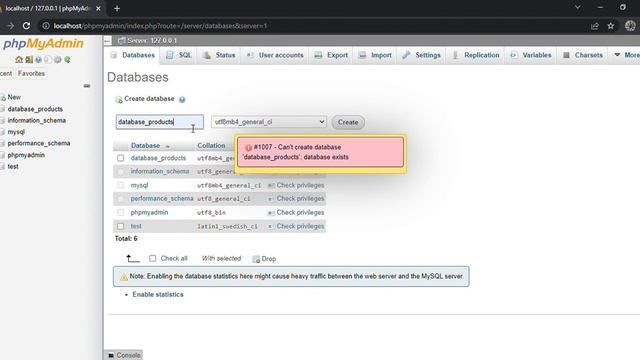The image size is (640, 360).
Task: Open the Import tab
Action: (x=376, y=55)
